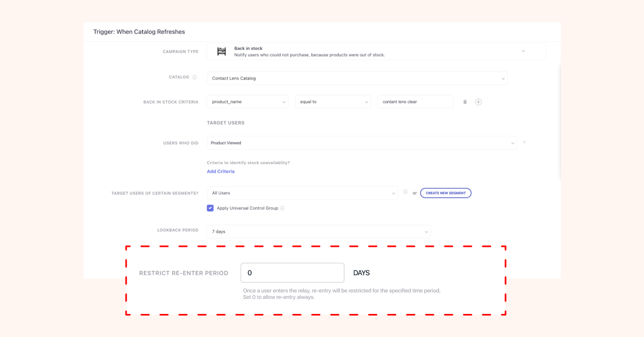The height and width of the screenshot is (337, 644).
Task: Click info icon beside Universal Control Group
Action: click(282, 208)
